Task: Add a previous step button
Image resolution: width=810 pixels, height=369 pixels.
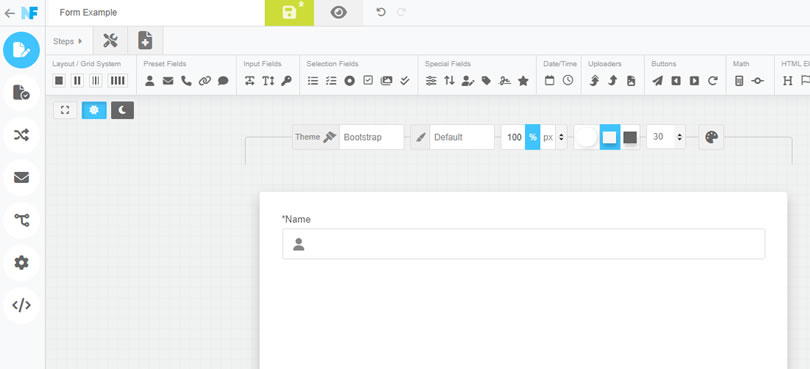Action: (676, 81)
